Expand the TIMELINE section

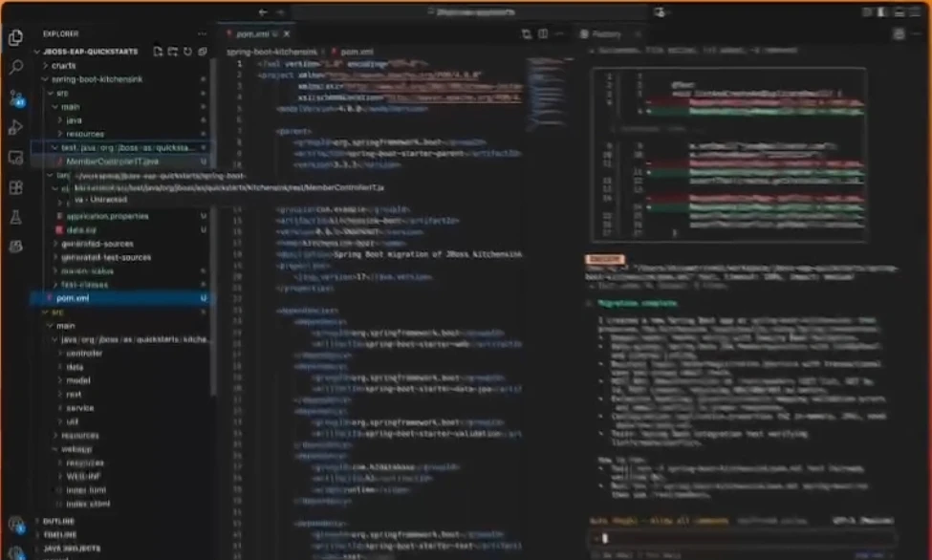point(60,535)
